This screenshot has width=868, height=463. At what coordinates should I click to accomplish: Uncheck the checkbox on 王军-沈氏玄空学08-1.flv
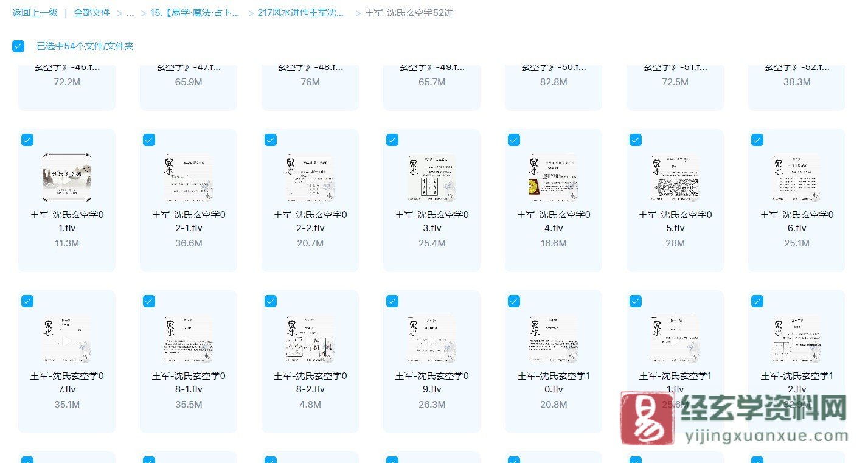coord(149,301)
